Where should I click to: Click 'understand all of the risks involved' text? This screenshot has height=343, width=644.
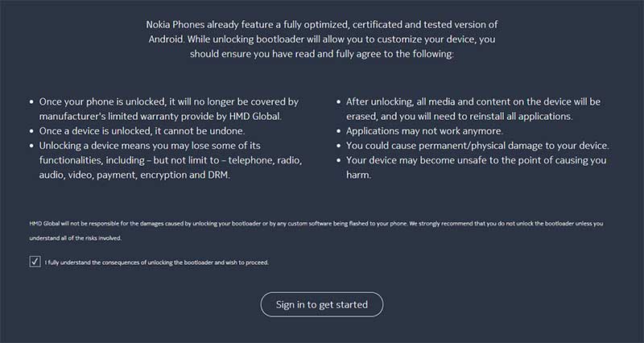click(75, 238)
